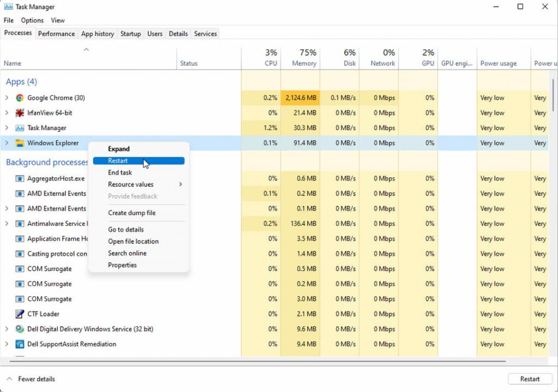Click the Dell Digital Delivery service icon
558x392 pixels.
tap(20, 329)
